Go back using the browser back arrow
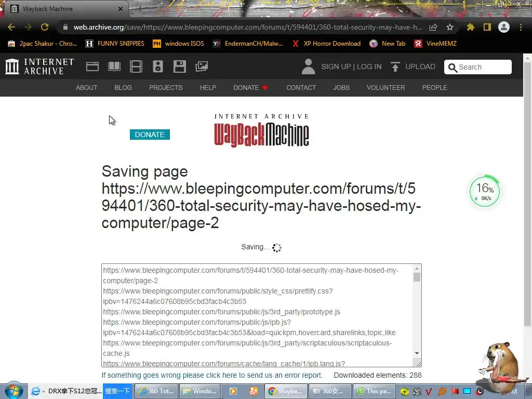 (11, 27)
